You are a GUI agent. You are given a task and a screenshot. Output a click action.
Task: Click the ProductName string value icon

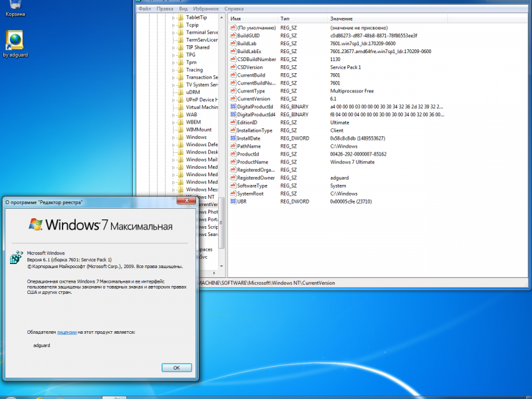[233, 162]
